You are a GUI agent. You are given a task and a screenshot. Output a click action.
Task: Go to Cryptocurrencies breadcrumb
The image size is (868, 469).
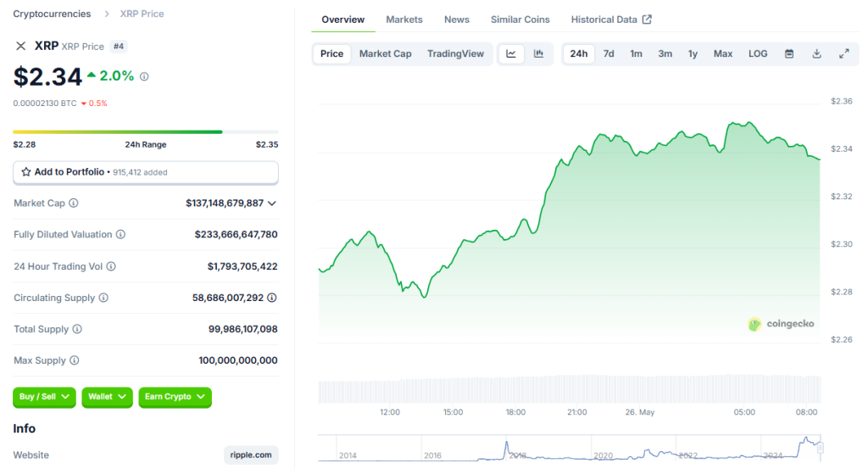click(52, 14)
